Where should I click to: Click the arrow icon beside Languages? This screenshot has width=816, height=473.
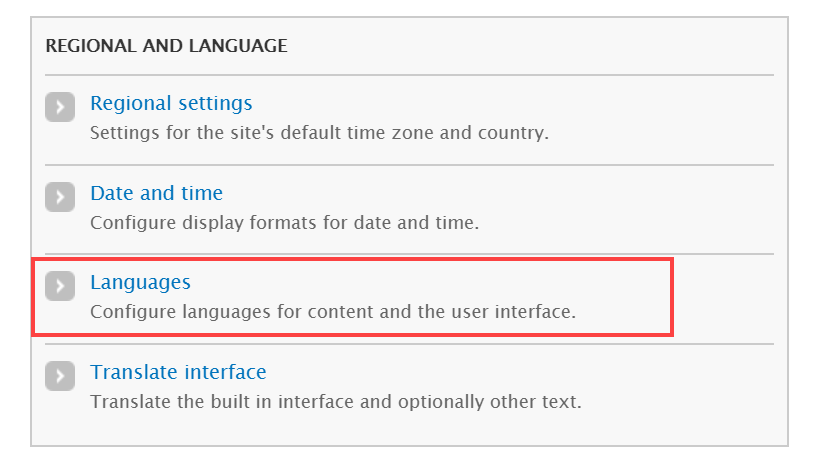point(60,286)
